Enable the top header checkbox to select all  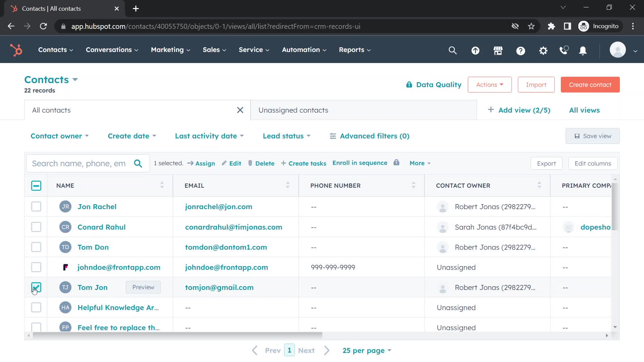click(x=36, y=186)
